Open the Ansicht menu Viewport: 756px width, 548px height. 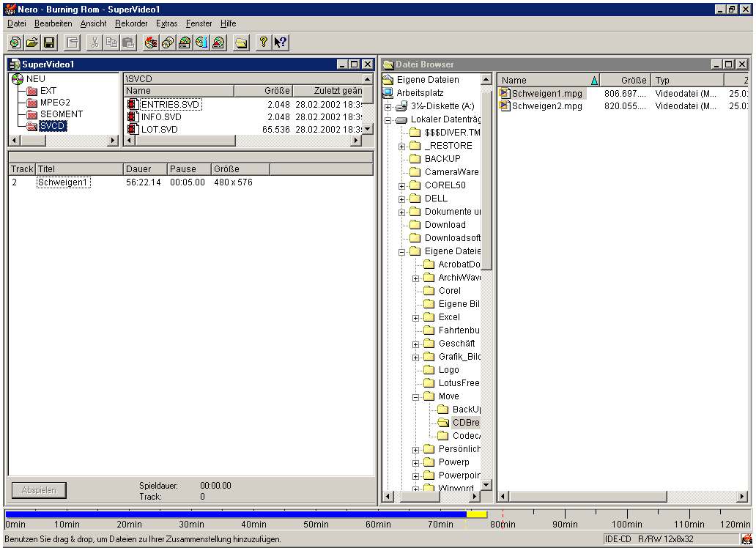click(x=94, y=23)
